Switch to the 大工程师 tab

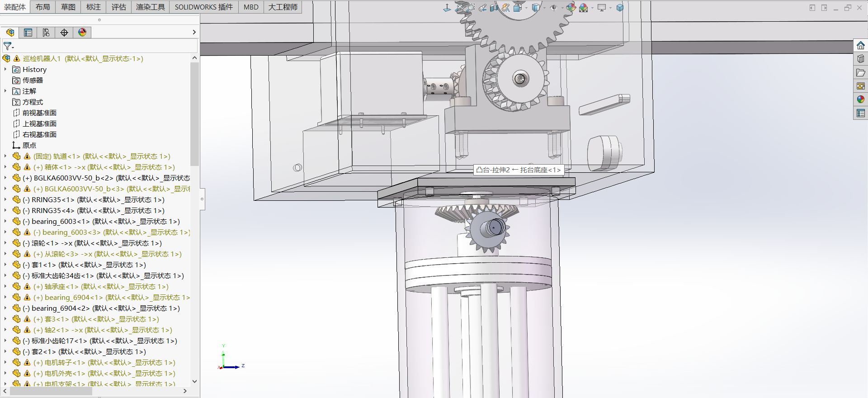(283, 7)
